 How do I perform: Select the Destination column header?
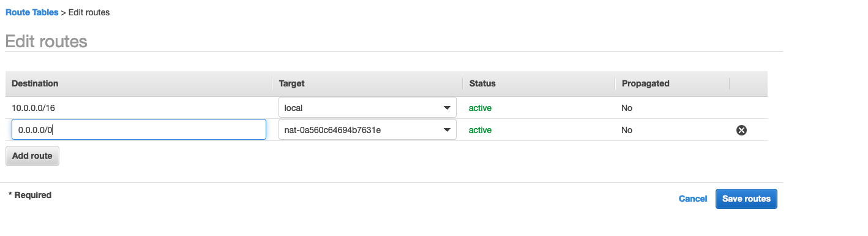[x=35, y=83]
